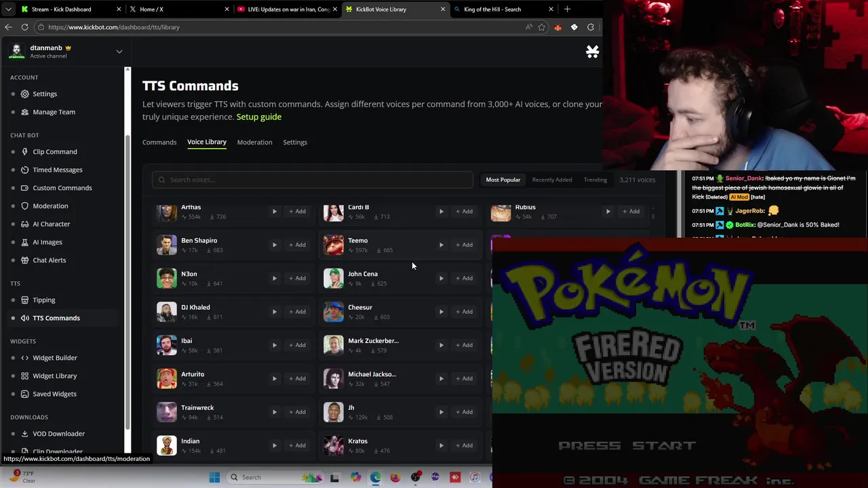Play the DJ Khaled voice preview
868x488 pixels.
(274, 312)
